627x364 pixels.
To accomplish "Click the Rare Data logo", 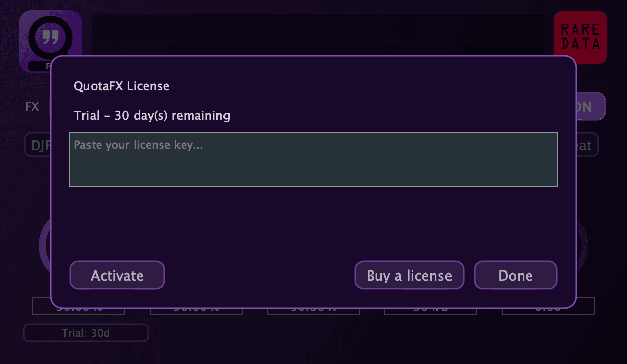I will (x=580, y=37).
